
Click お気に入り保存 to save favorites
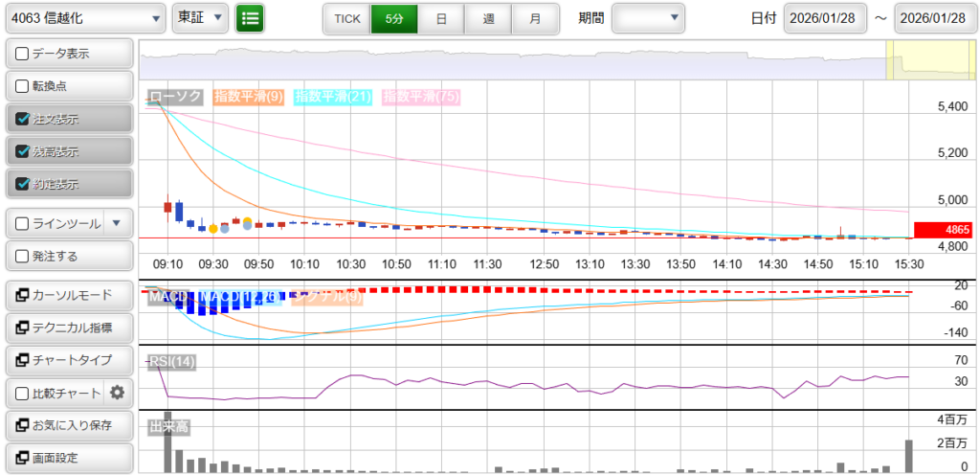pos(67,424)
